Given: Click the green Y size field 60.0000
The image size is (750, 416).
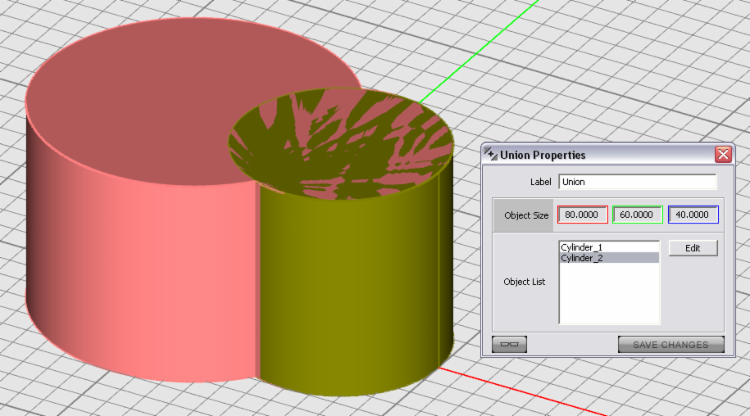Looking at the screenshot, I should (637, 215).
